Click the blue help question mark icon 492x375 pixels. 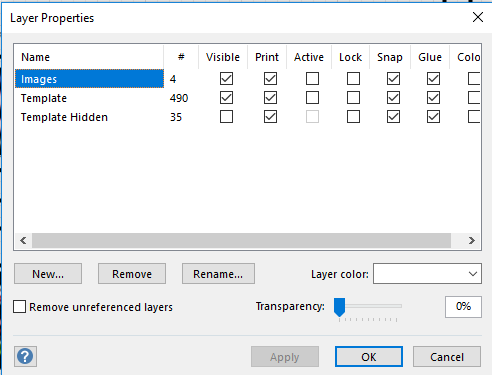point(25,356)
